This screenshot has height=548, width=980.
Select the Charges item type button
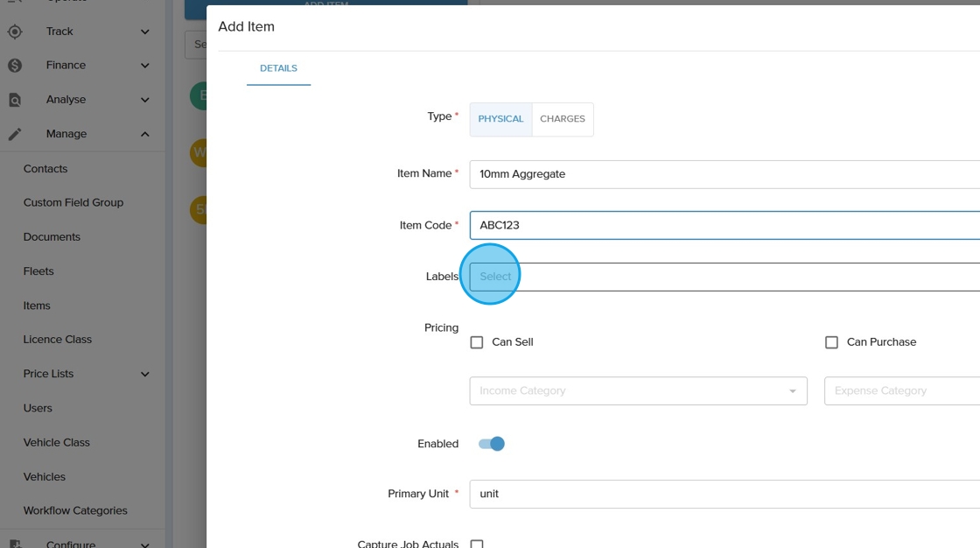click(562, 119)
